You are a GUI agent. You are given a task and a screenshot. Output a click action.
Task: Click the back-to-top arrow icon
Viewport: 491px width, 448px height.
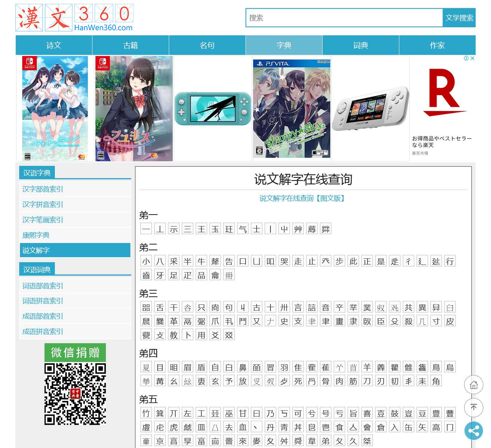click(x=474, y=408)
